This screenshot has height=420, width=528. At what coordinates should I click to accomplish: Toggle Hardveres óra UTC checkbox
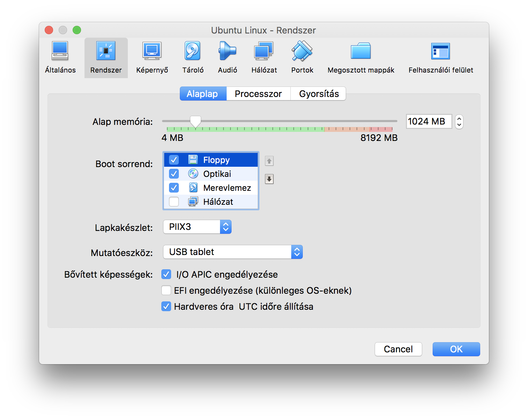166,306
